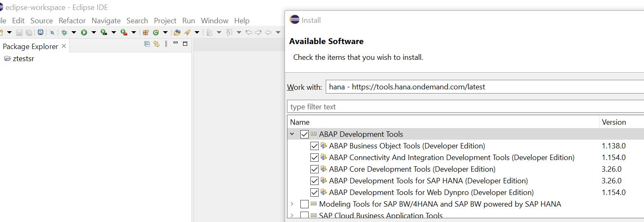Toggle Link with Editor in Package Explorer

pyautogui.click(x=156, y=44)
